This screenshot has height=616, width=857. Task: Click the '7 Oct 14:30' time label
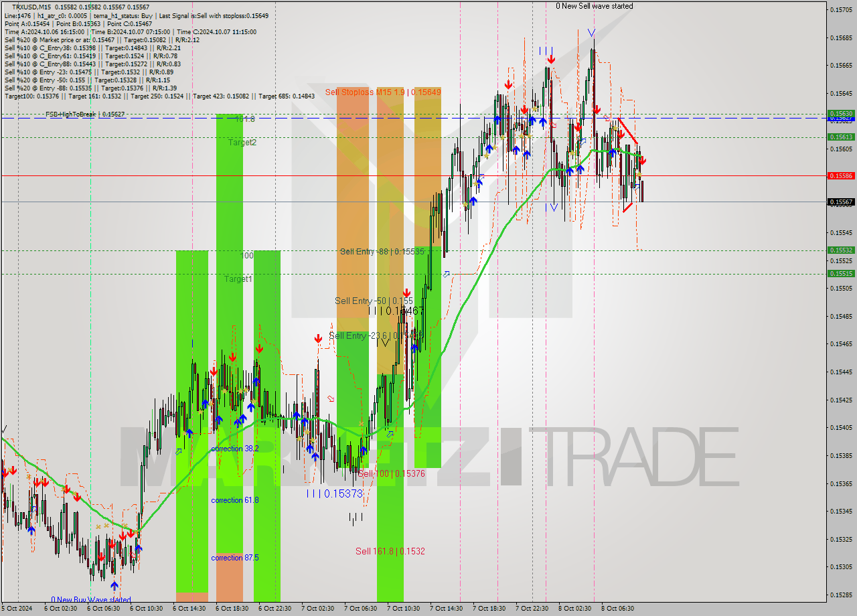(x=446, y=609)
